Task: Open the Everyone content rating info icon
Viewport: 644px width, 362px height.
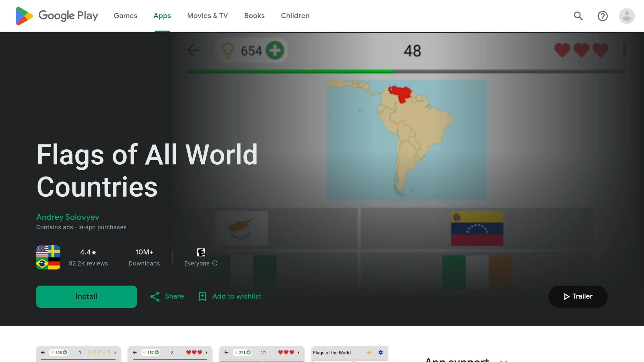Action: (215, 263)
